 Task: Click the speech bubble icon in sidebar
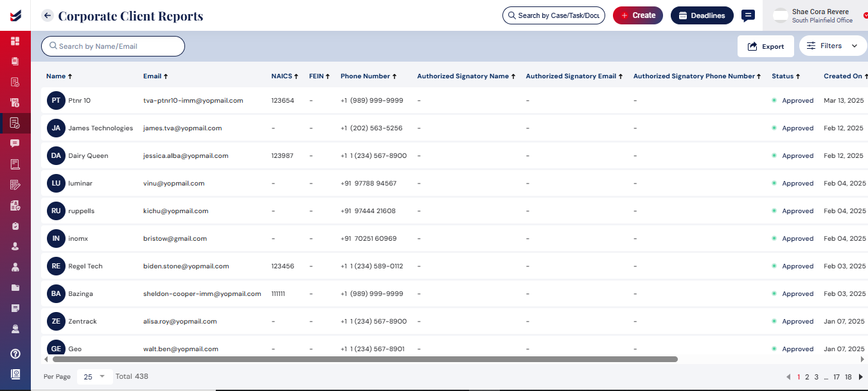15,143
